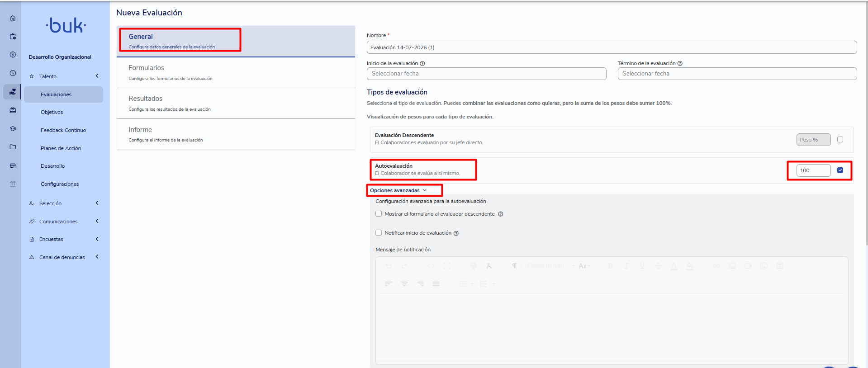This screenshot has width=868, height=368.
Task: Click the buk logo
Action: click(x=66, y=26)
